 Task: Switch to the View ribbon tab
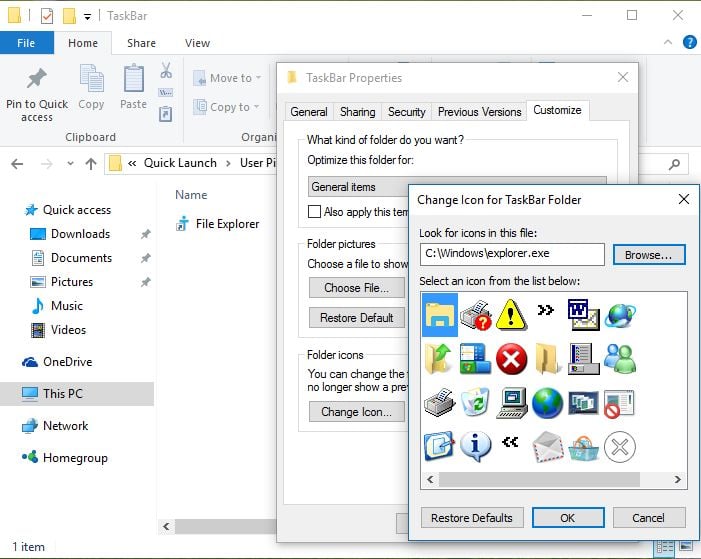(197, 43)
